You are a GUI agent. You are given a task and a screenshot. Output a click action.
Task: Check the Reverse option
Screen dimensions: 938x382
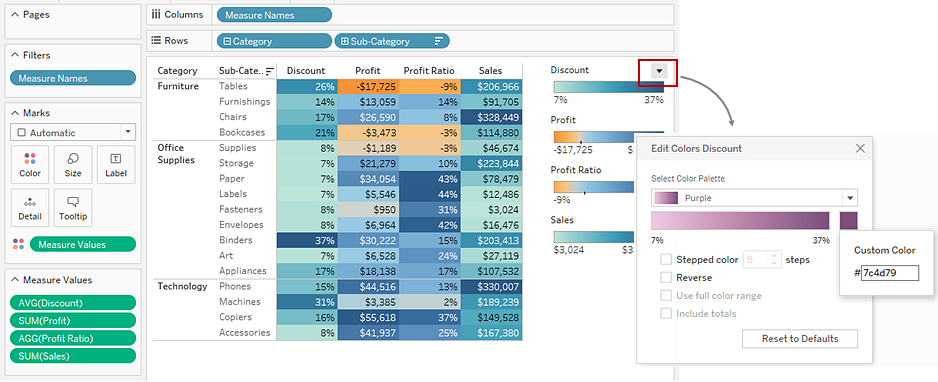pos(666,277)
